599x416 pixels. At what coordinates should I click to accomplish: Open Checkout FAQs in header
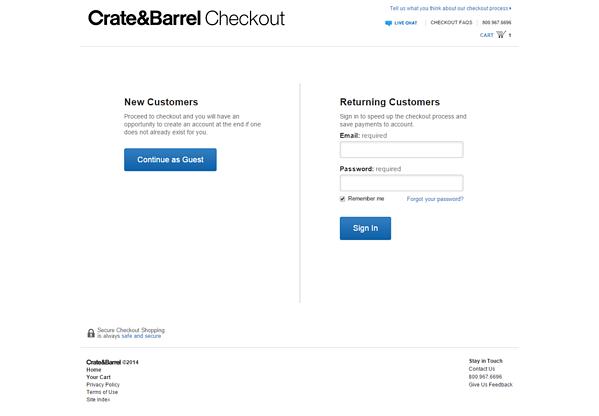tap(451, 23)
